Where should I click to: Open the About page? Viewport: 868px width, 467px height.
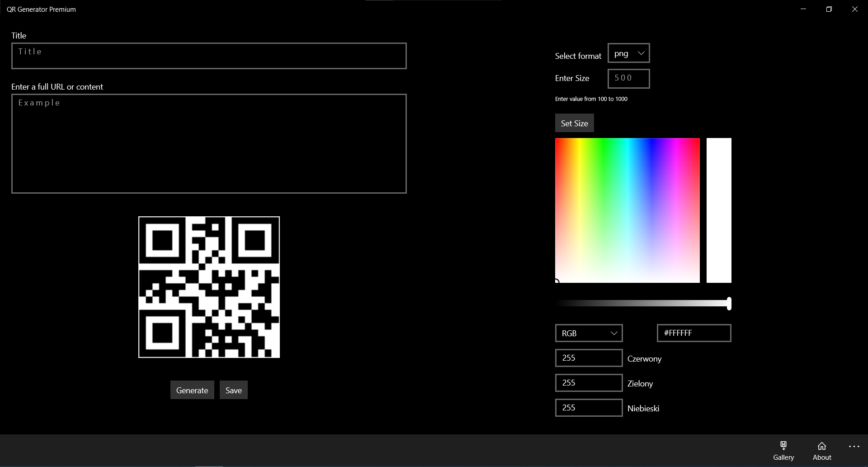(x=822, y=451)
